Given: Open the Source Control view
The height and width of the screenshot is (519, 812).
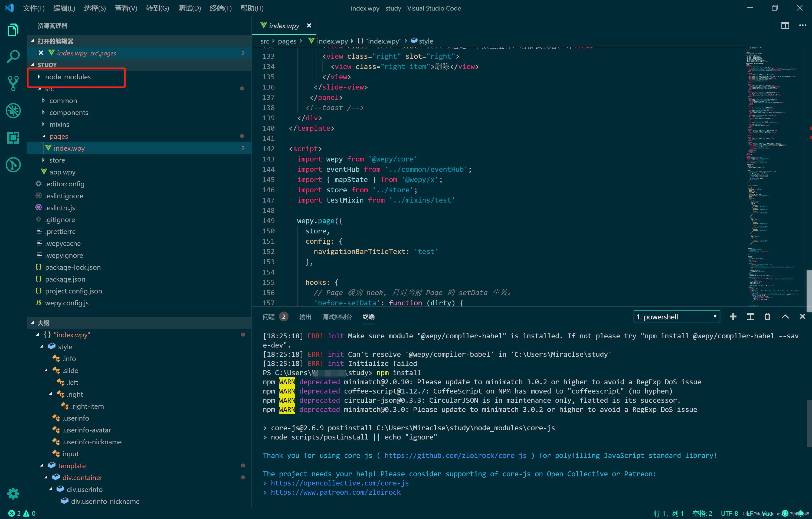Looking at the screenshot, I should pyautogui.click(x=13, y=84).
